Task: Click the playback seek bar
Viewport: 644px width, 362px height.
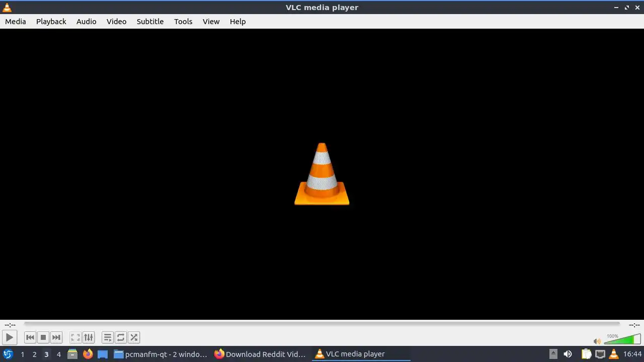Action: click(322, 324)
